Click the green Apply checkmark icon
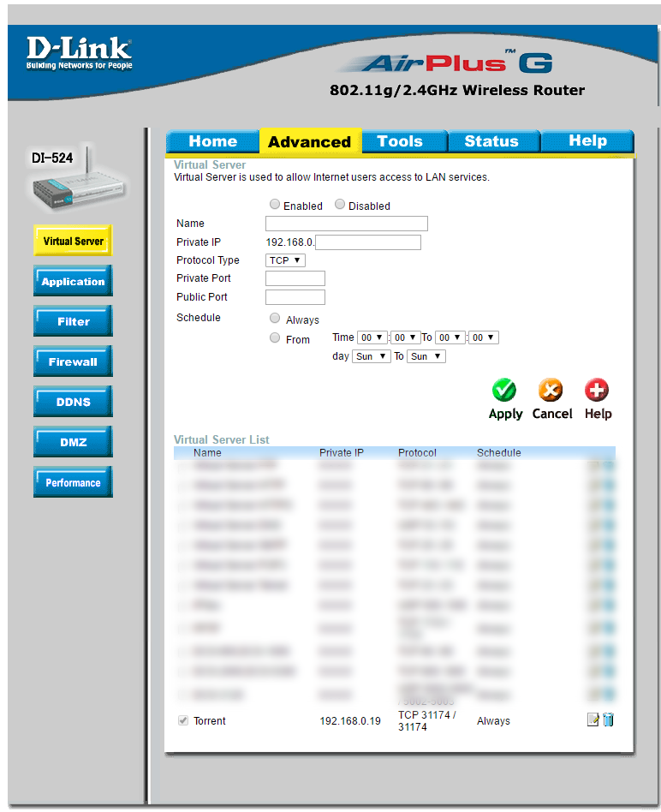Viewport: 661px width, 812px height. coord(503,390)
